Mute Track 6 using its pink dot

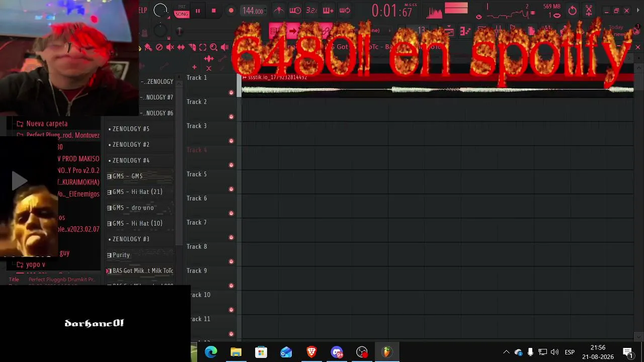tap(231, 213)
